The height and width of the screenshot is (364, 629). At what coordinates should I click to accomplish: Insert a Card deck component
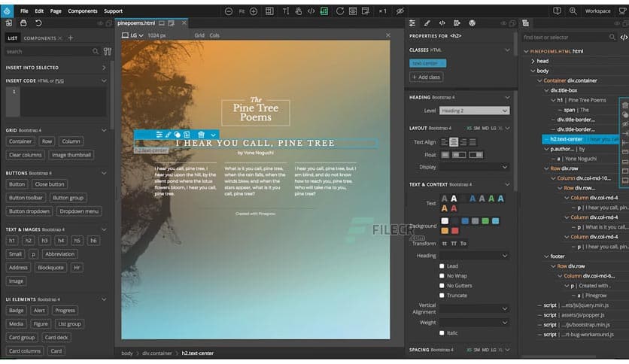pos(56,338)
